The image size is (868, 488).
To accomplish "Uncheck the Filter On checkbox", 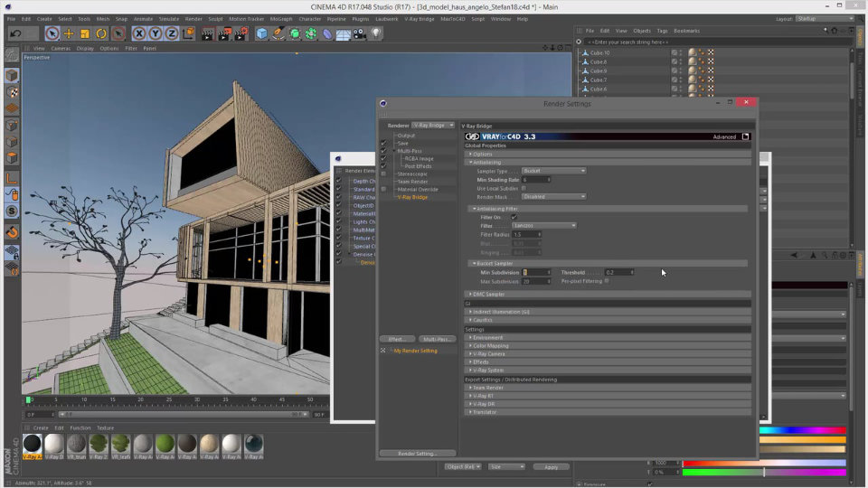I will (514, 218).
